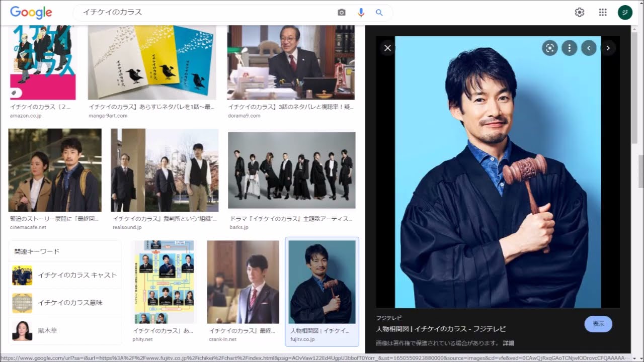Open the barks.jp group photo thumbnail
The image size is (644, 362).
[292, 170]
